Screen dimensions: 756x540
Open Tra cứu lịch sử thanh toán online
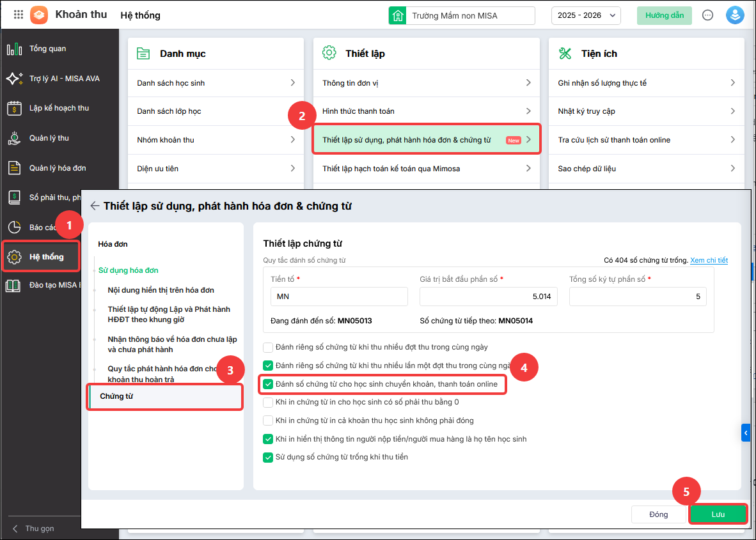click(647, 140)
